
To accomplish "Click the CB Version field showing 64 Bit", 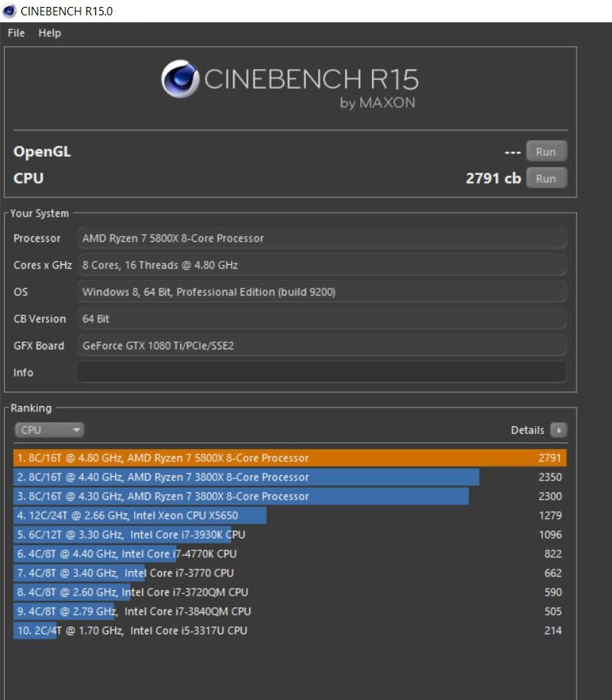I will coord(322,319).
